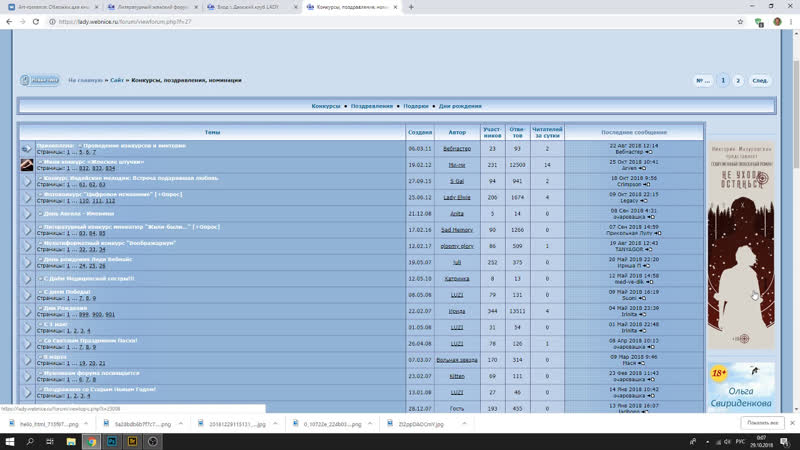Click the Ольга Свириденкова 18+ ad

coord(741,386)
